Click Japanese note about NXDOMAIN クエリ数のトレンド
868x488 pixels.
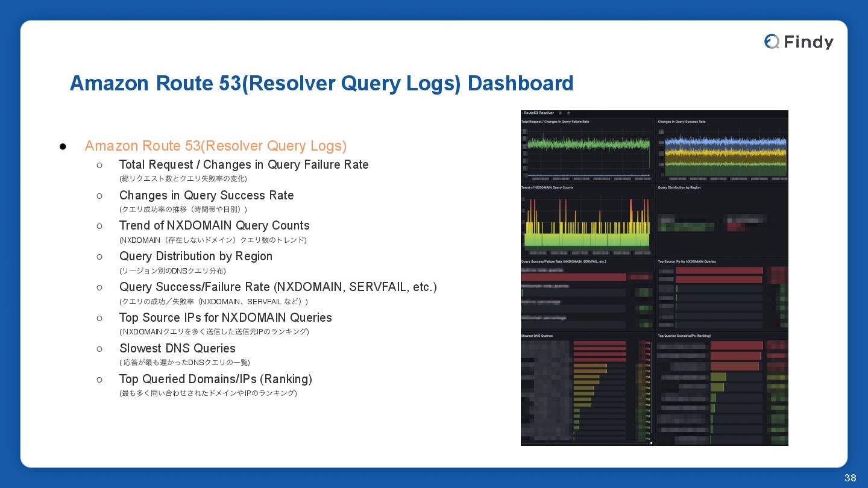213,240
